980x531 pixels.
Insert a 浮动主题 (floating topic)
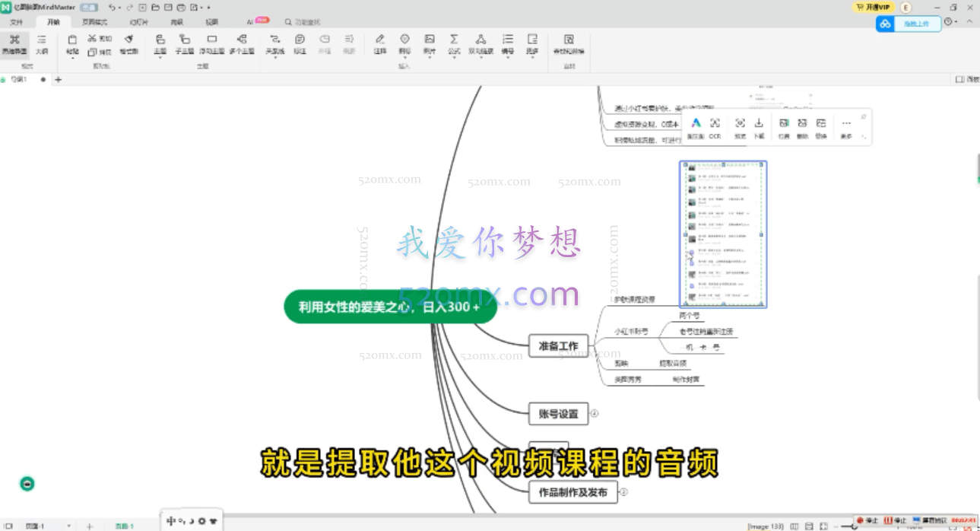tap(211, 43)
